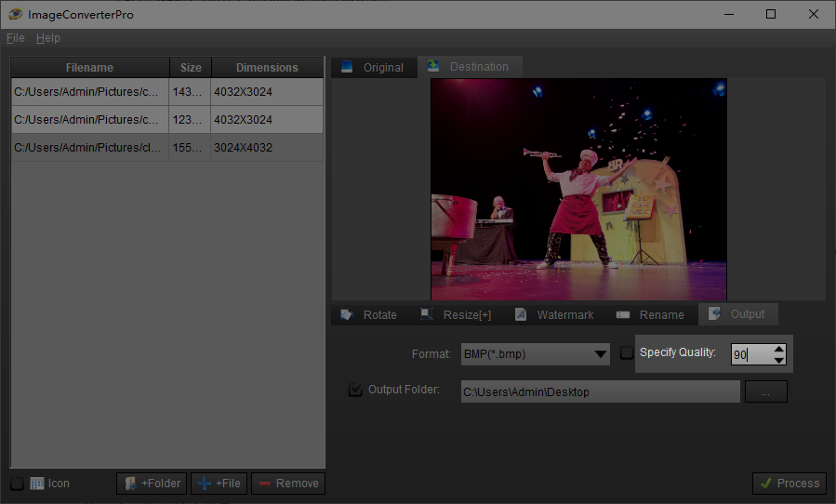Click the Process button
This screenshot has width=836, height=504.
click(x=789, y=484)
